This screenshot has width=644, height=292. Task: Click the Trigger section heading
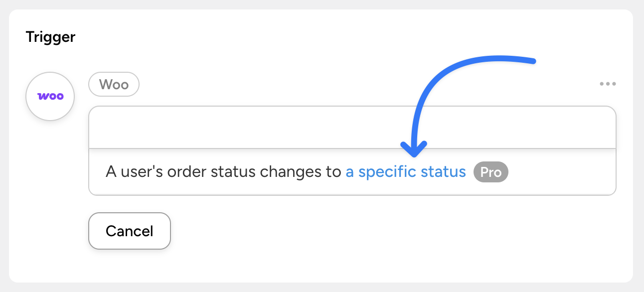tap(50, 37)
